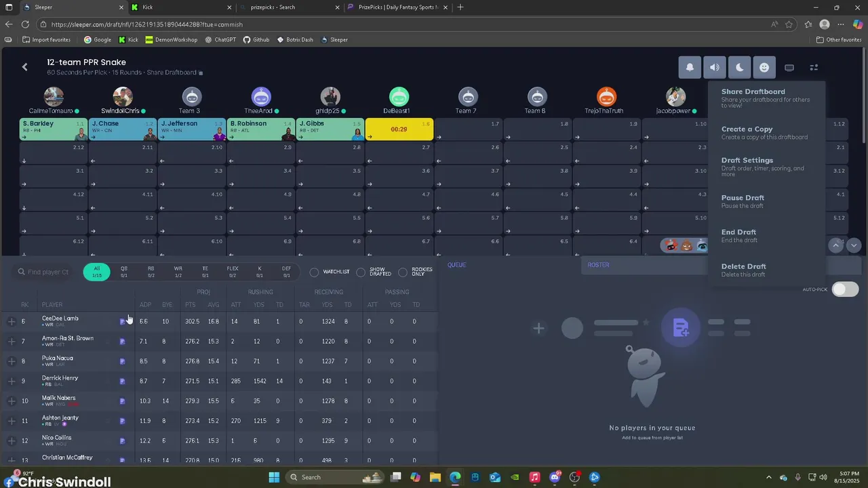Filter players by DEF
Viewport: 868px width, 488px height.
coord(287,272)
